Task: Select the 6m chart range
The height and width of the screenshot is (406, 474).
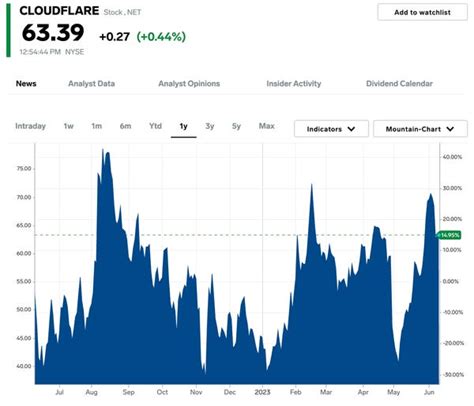Action: 125,126
